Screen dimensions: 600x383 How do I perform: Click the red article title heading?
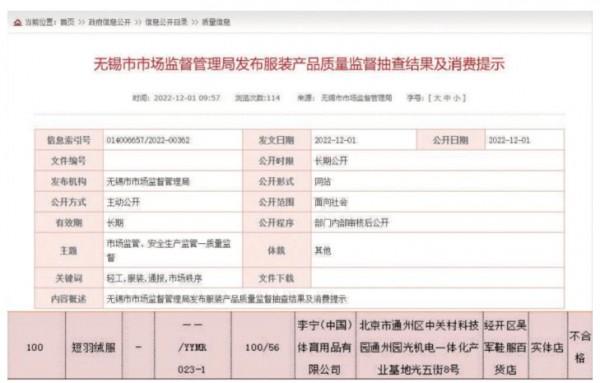point(299,64)
